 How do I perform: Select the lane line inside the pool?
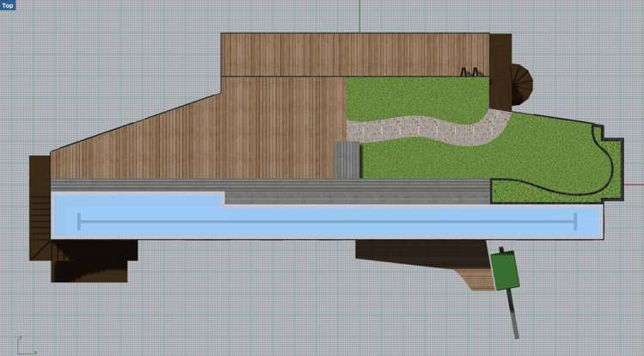point(327,222)
